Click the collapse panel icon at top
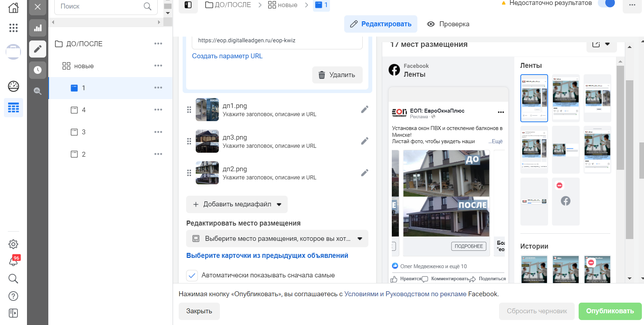 tap(188, 5)
